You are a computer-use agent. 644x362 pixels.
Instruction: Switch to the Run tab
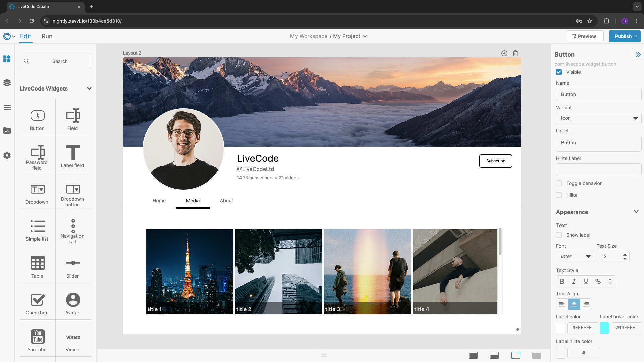click(x=47, y=36)
